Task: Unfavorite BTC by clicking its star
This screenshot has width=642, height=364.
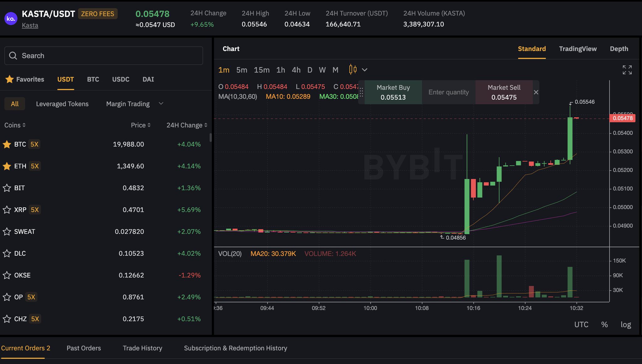Action: (7, 144)
